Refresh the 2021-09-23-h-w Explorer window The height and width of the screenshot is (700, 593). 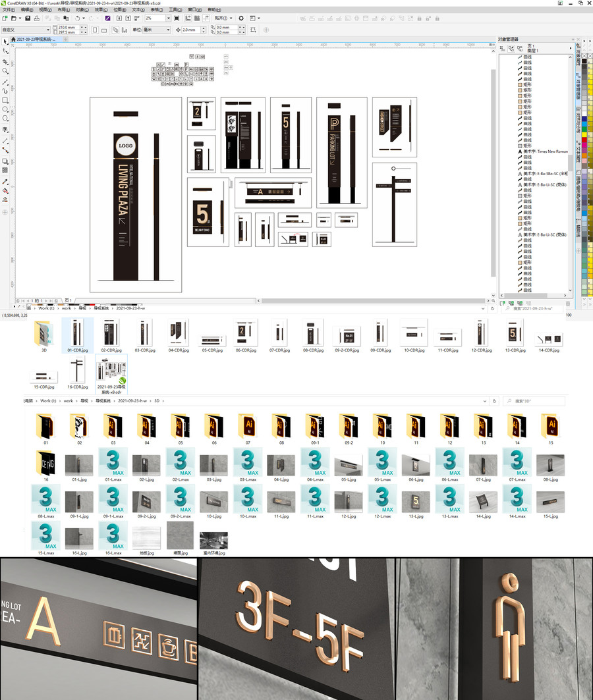pyautogui.click(x=493, y=308)
